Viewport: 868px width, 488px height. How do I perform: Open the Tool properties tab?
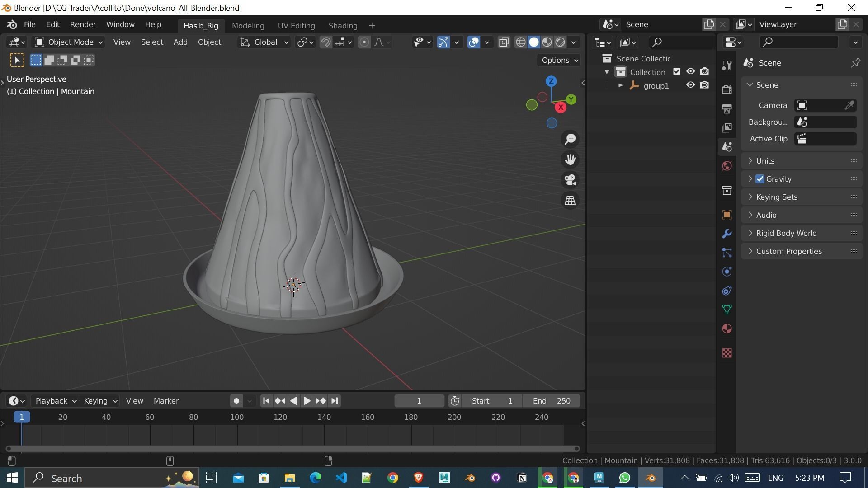[x=726, y=66]
